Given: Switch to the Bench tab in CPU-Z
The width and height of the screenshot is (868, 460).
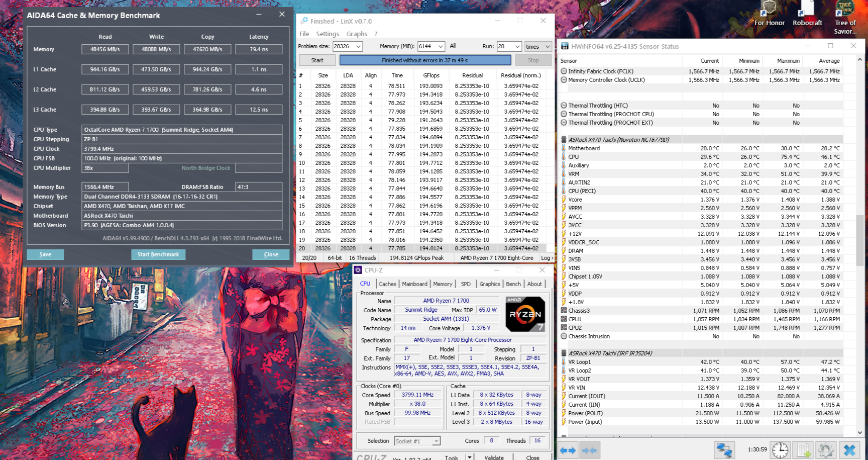Looking at the screenshot, I should [x=513, y=284].
